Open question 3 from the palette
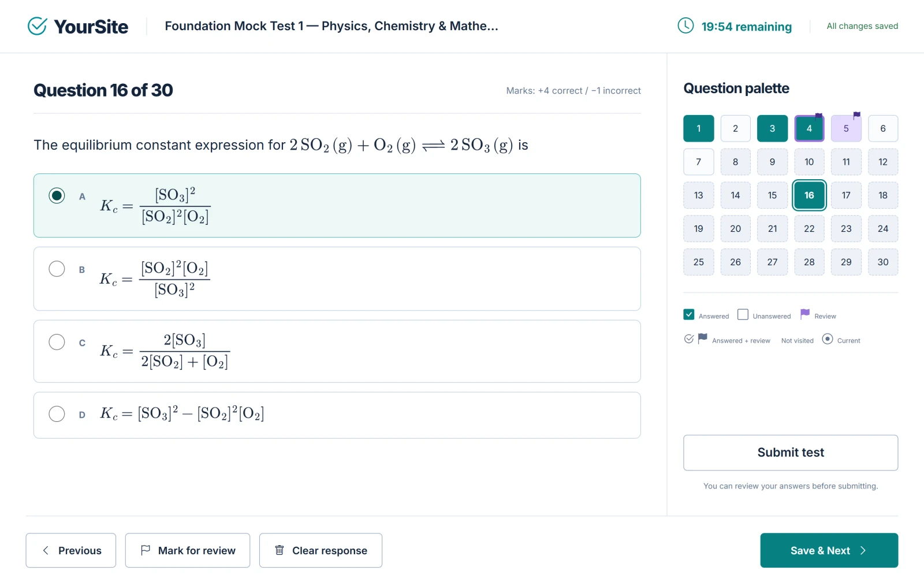 point(773,128)
